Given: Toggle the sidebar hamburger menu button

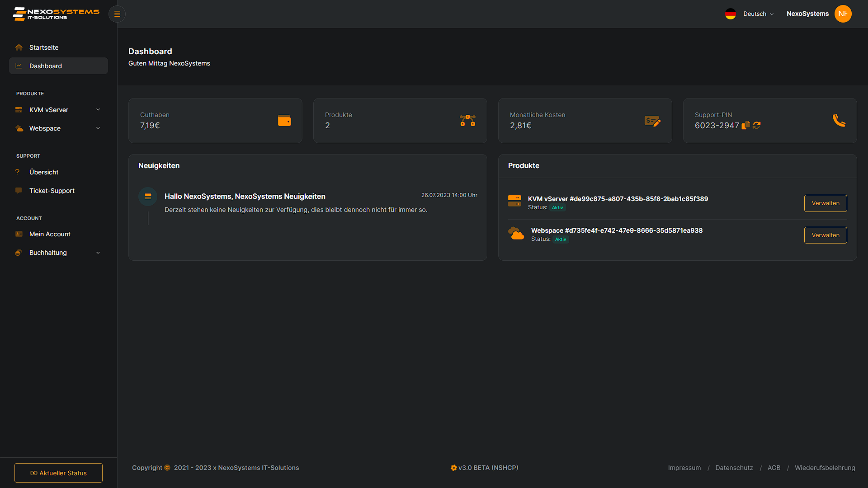Looking at the screenshot, I should point(117,14).
